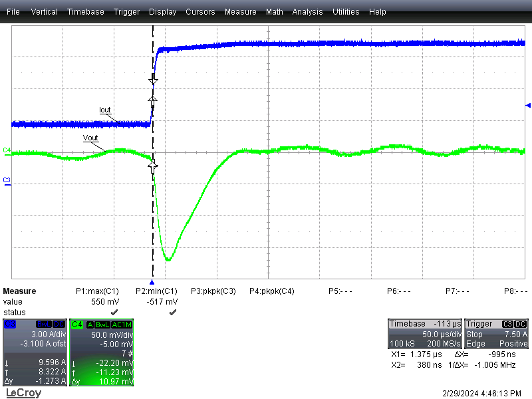Click the trigger level arrow on right edge
The height and width of the screenshot is (399, 532).
coord(528,105)
